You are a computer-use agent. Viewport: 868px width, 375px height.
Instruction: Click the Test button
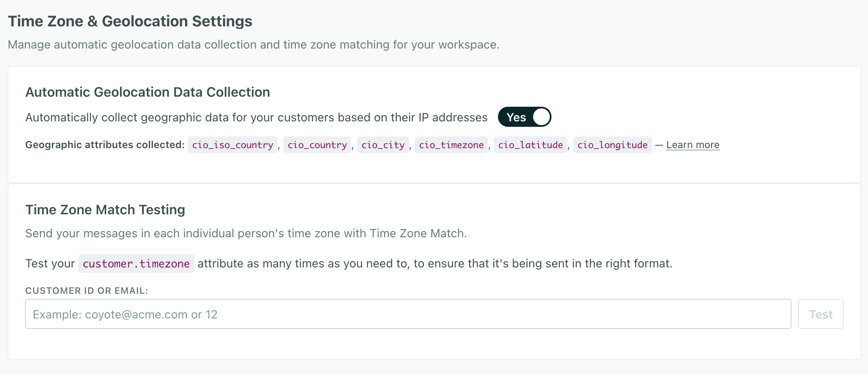(x=820, y=314)
